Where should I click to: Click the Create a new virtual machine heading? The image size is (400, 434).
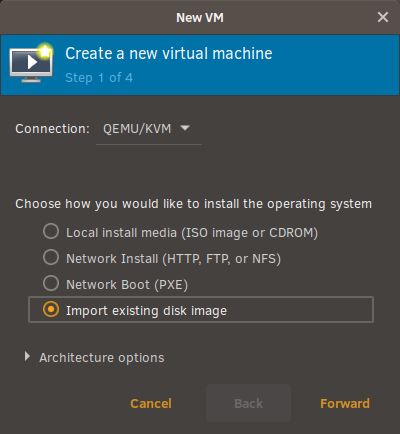[169, 54]
